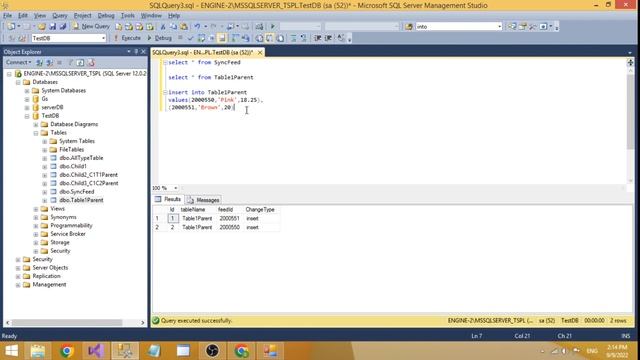Click the Cancel Executing Query stop icon
This screenshot has width=640, height=360.
pos(180,38)
